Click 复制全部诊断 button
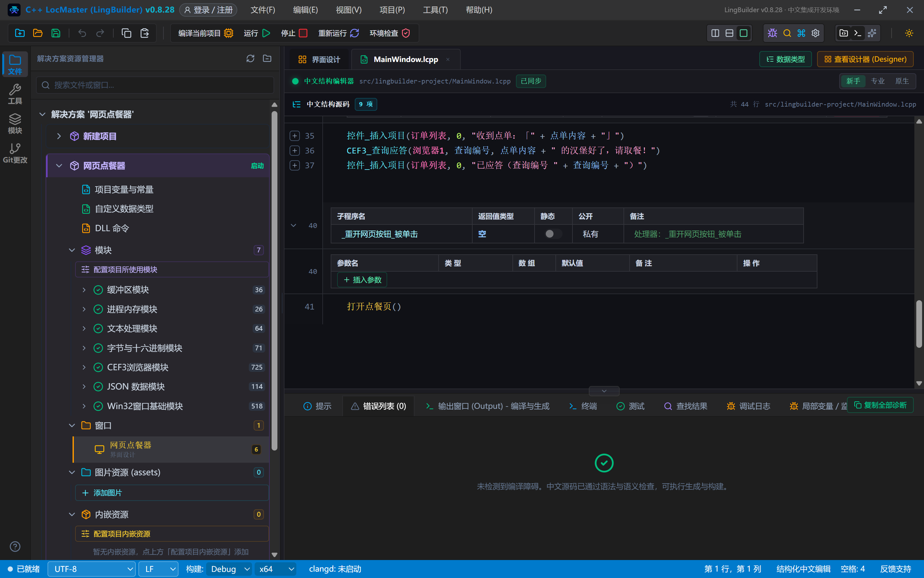Screen dimensions: 924x578 tap(880, 405)
